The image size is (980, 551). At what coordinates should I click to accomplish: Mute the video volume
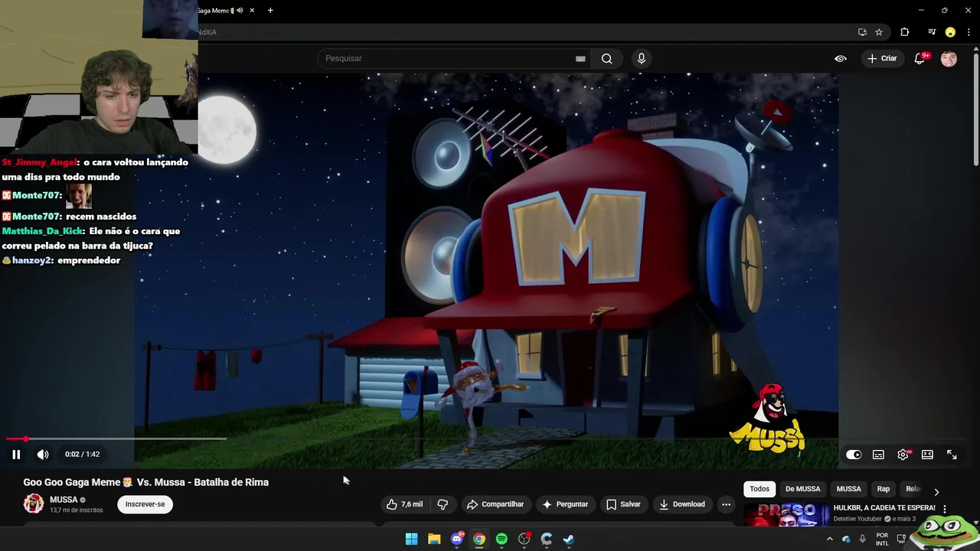(43, 454)
